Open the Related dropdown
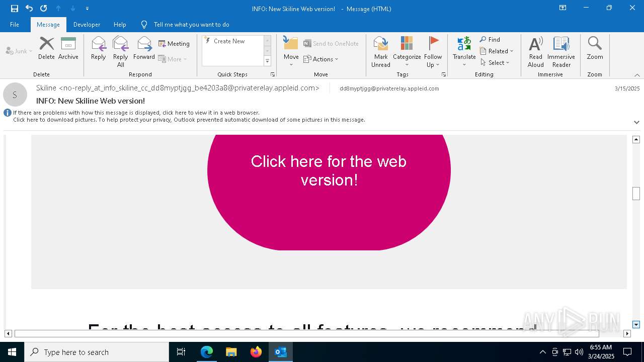The image size is (644, 362). (x=497, y=51)
